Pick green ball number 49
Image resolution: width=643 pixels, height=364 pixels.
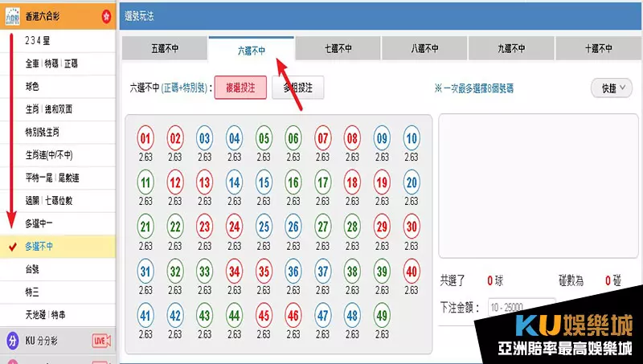(382, 315)
